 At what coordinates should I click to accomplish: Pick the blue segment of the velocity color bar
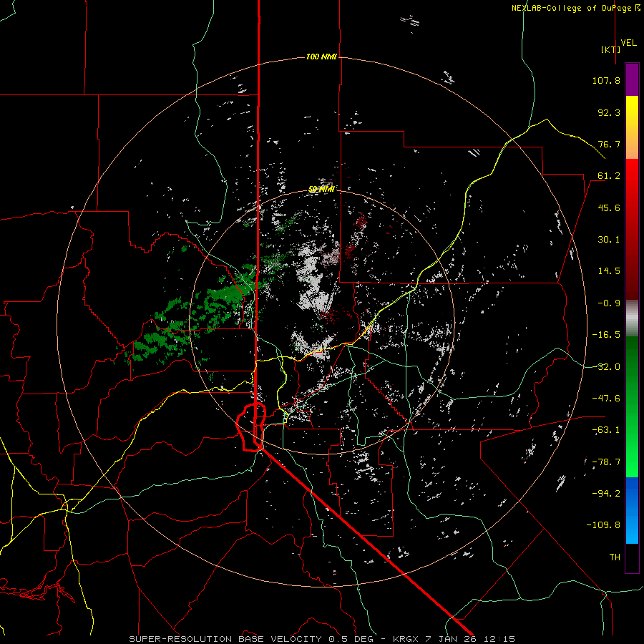[632, 510]
